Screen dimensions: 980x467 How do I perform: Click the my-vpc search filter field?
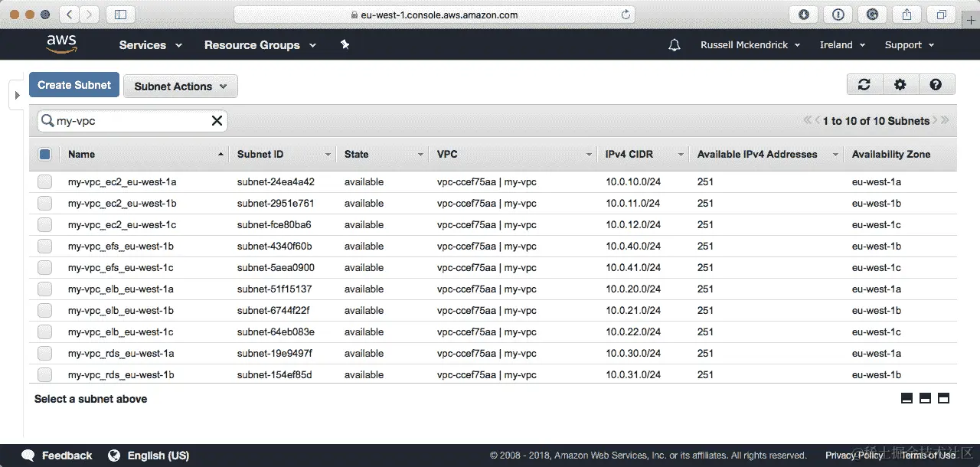coord(132,121)
